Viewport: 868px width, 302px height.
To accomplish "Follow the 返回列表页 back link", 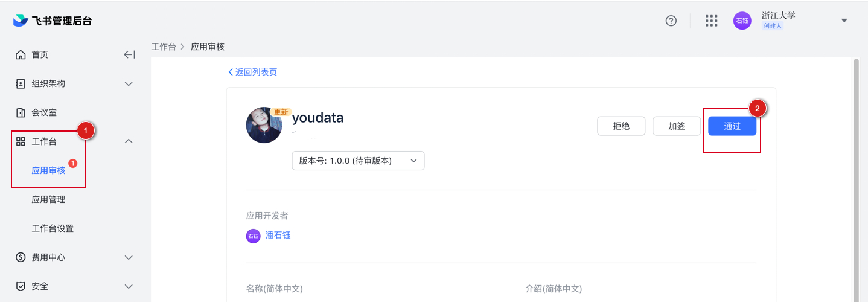I will (x=253, y=72).
